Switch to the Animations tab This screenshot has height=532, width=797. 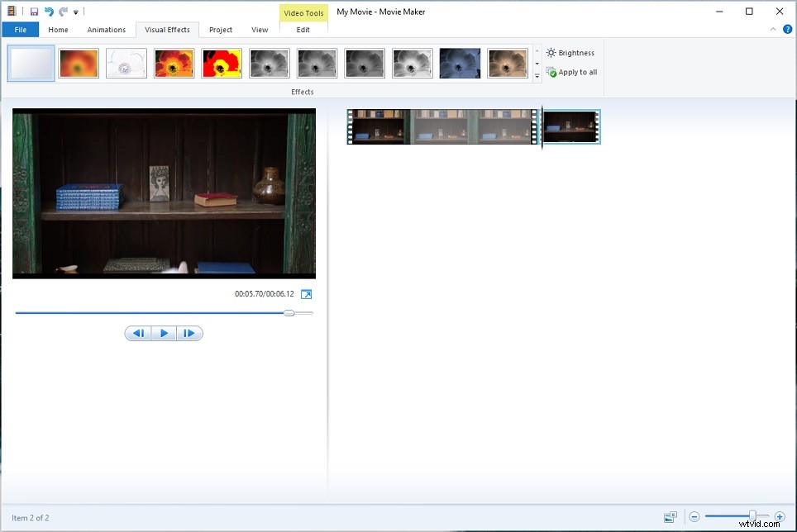106,29
